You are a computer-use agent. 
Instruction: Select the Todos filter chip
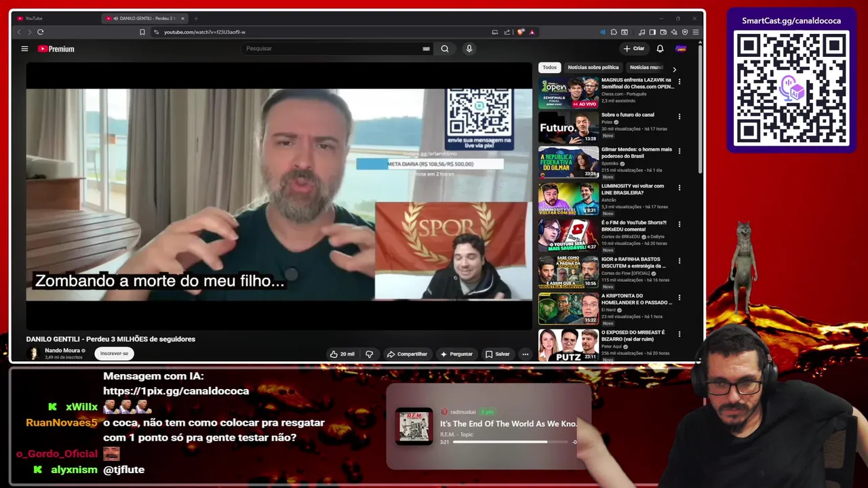click(549, 67)
